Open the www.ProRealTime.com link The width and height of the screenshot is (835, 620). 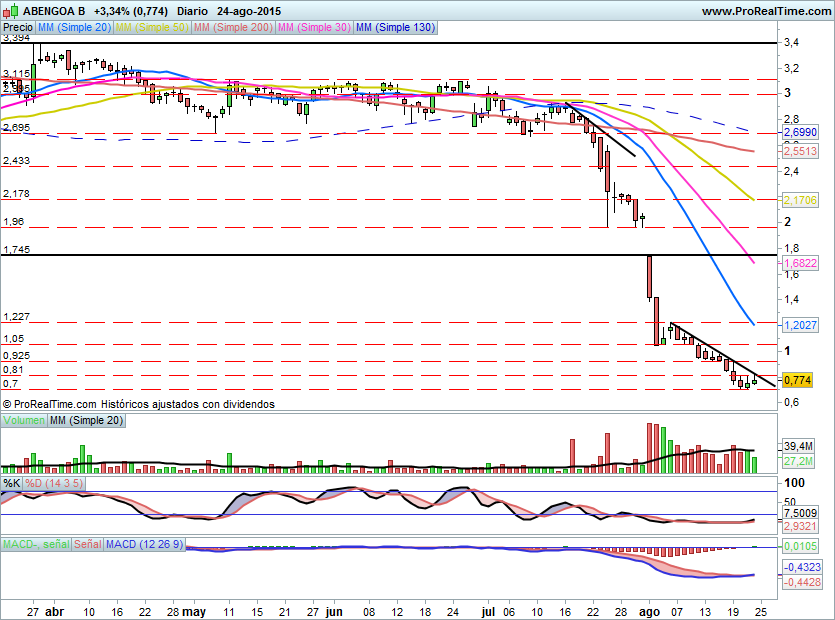coord(766,11)
